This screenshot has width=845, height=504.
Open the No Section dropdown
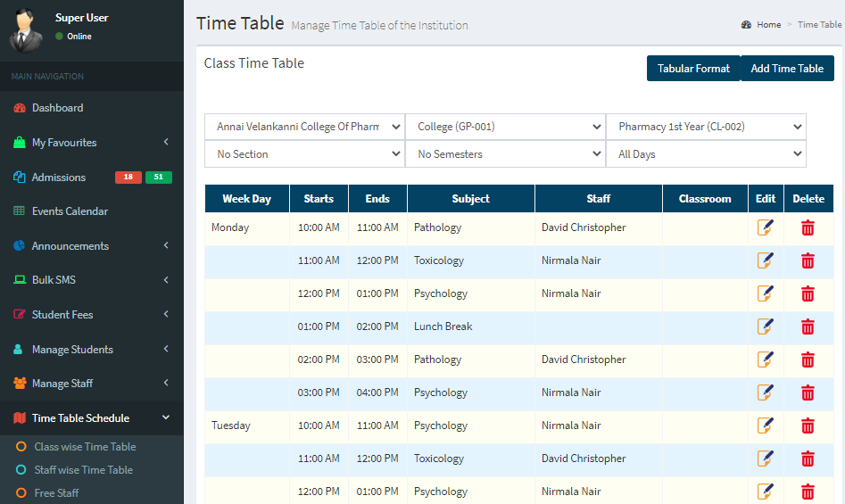pyautogui.click(x=304, y=154)
